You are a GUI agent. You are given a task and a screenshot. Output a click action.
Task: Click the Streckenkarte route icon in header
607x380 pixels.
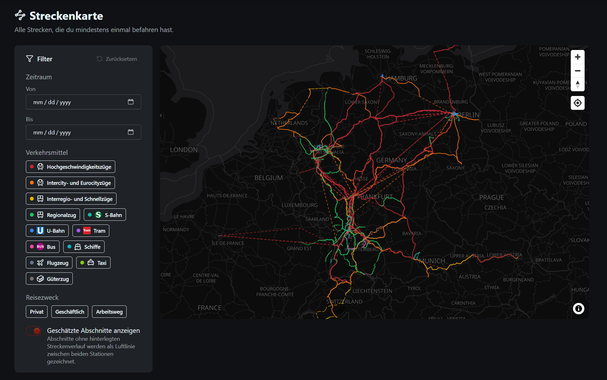(x=20, y=15)
